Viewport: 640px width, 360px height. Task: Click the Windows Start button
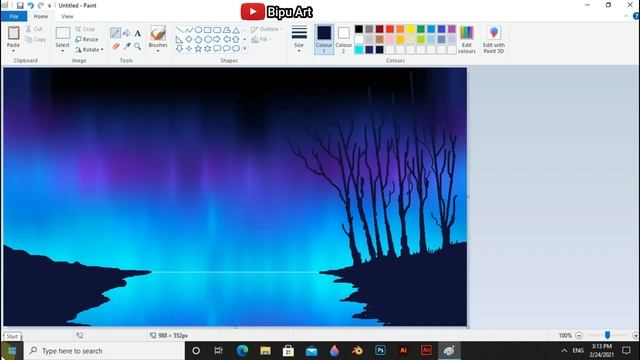(12, 351)
